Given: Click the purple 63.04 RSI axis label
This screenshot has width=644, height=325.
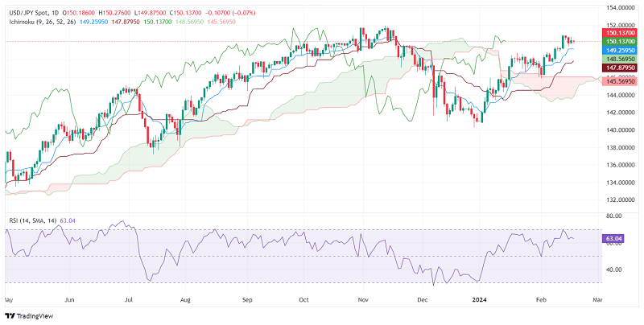Looking at the screenshot, I should tap(617, 238).
